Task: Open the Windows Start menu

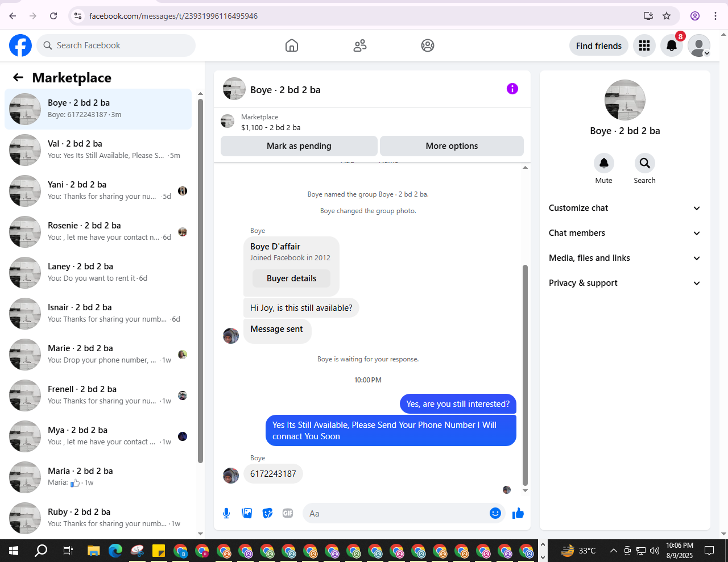Action: (14, 551)
